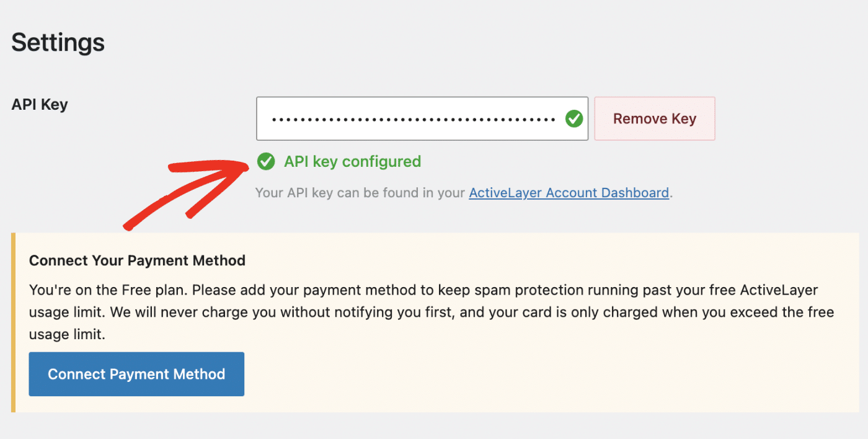This screenshot has width=868, height=439.
Task: Click the Connect Payment Method button
Action: pos(136,374)
